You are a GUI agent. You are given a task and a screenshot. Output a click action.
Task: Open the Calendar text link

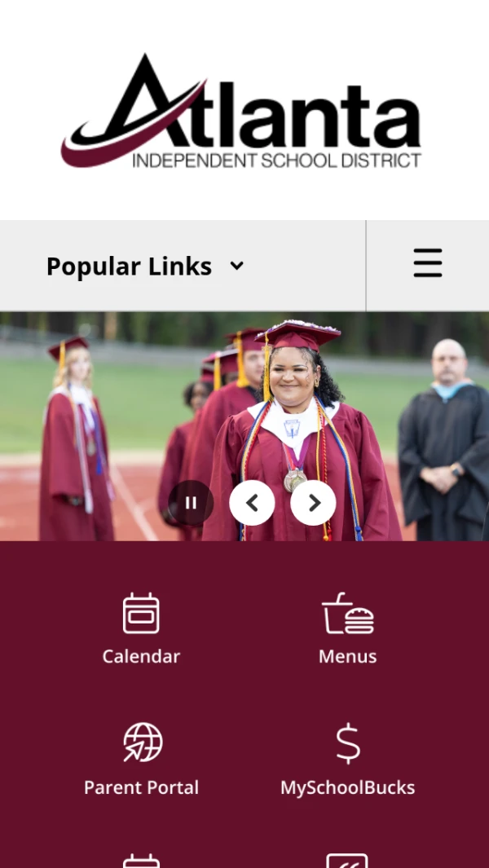141,657
